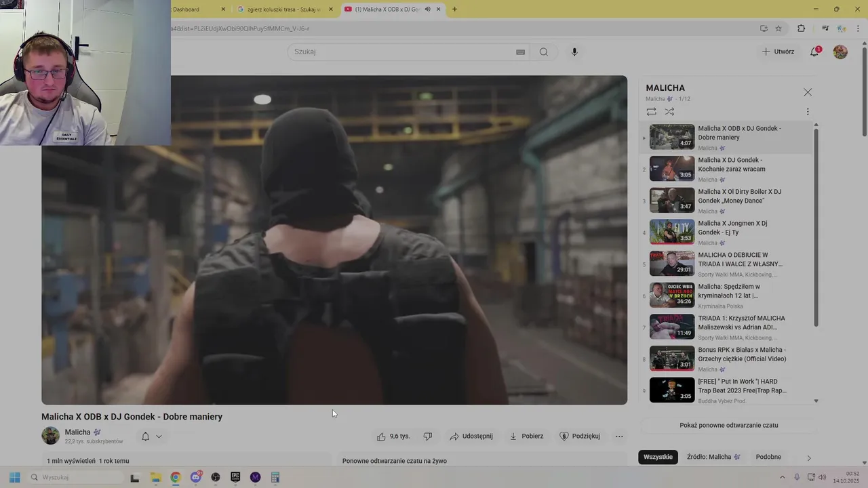The height and width of the screenshot is (488, 868).
Task: Like the video with 9,6 tys. thumbs up
Action: pos(393,436)
